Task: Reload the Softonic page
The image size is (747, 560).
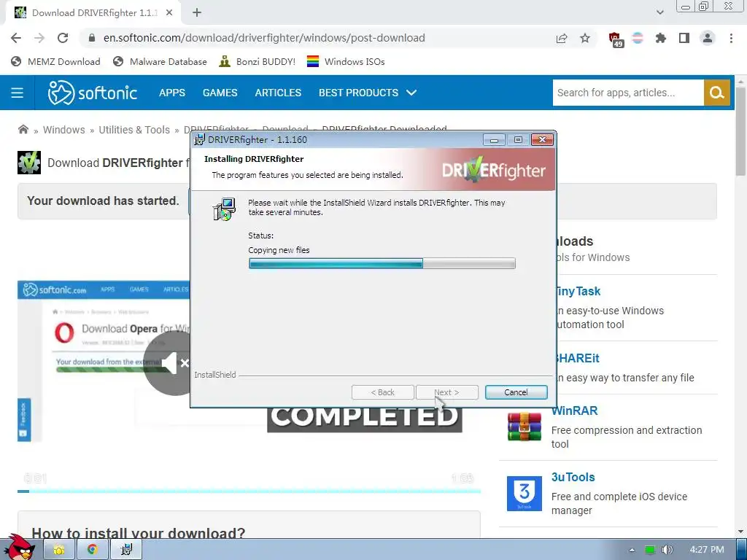Action: tap(63, 38)
